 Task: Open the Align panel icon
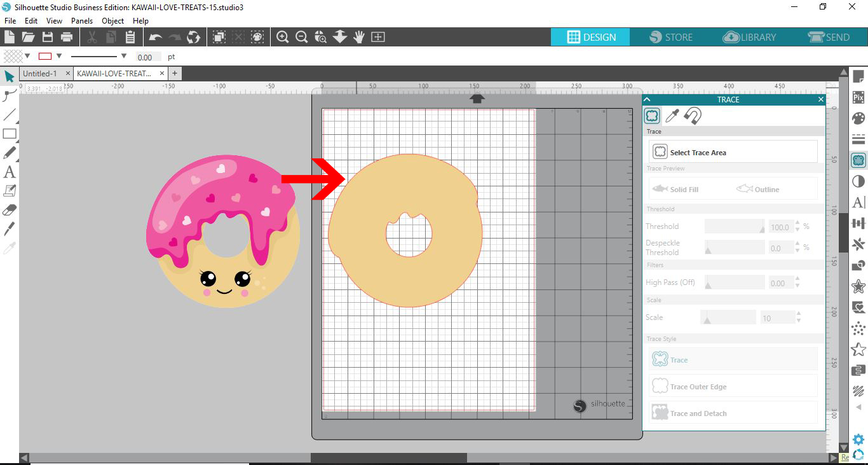[x=858, y=223]
